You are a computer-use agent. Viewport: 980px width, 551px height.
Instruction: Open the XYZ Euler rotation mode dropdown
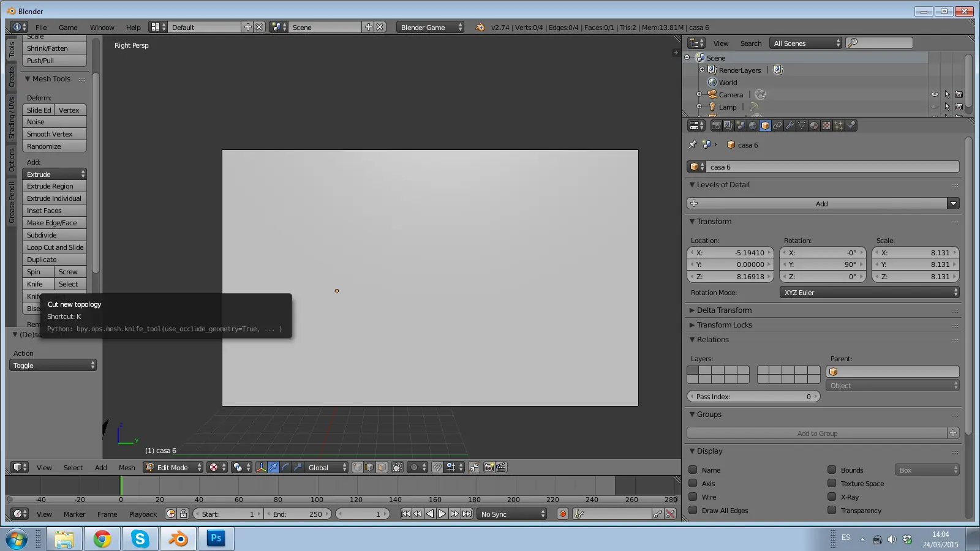point(870,293)
